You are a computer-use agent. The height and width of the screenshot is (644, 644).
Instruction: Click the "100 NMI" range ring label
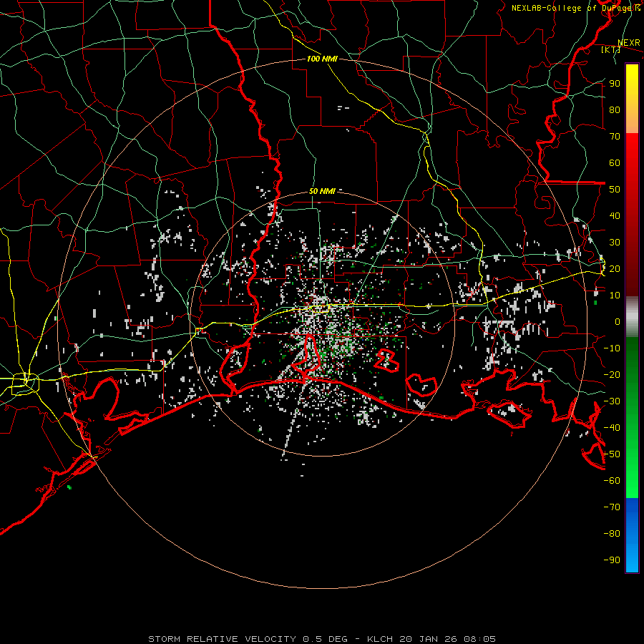pyautogui.click(x=322, y=59)
